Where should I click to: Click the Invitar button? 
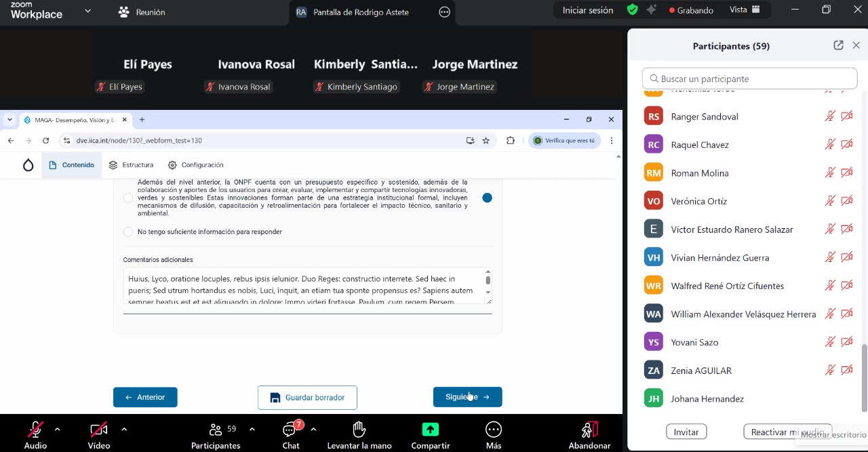pyautogui.click(x=686, y=432)
